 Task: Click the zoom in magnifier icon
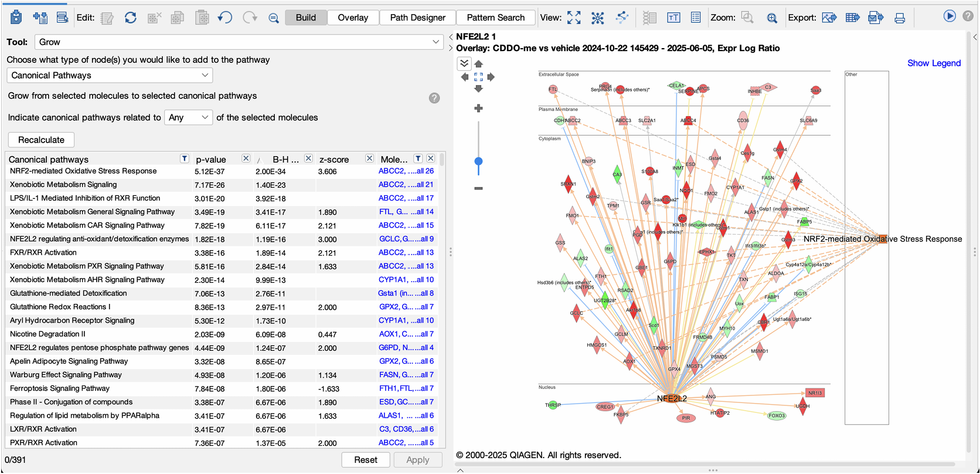point(772,18)
